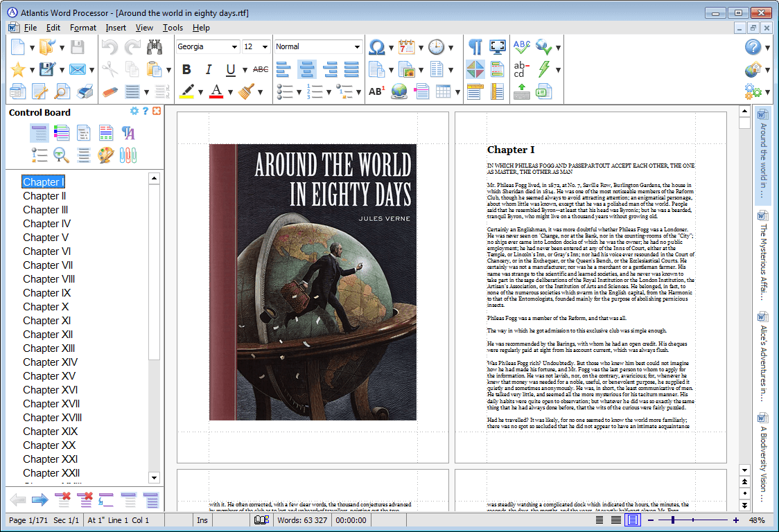The height and width of the screenshot is (532, 779).
Task: Insert a hyperlink with the globe icon
Action: click(400, 91)
